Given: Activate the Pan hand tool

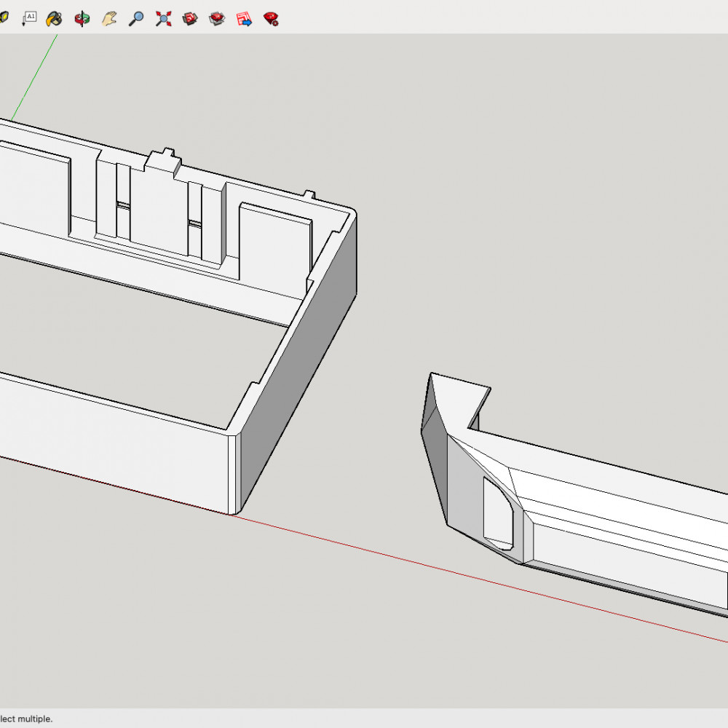Looking at the screenshot, I should (109, 18).
